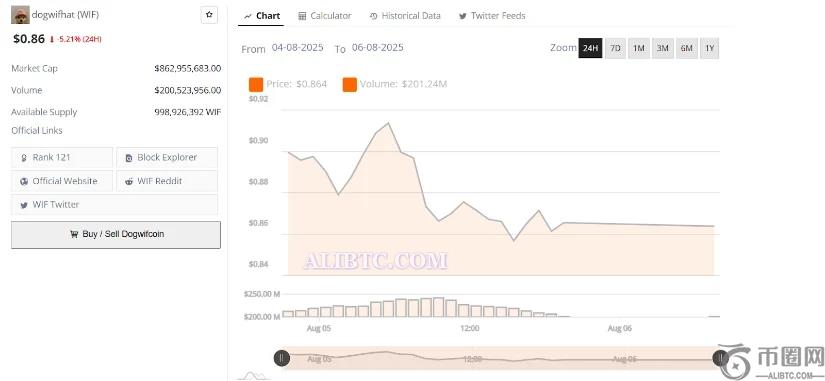Click the Buy / Sell Dogwifcoin button

(x=116, y=235)
